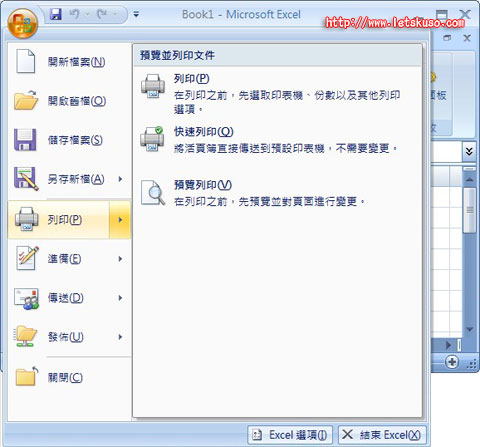Click quick print printer with checkmark icon
The image size is (480, 447).
tap(152, 139)
